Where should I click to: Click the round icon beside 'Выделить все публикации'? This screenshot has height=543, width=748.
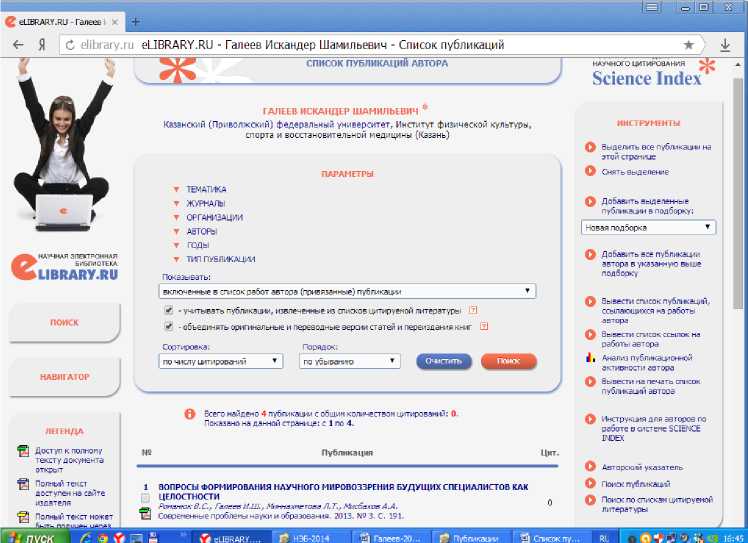tap(590, 147)
